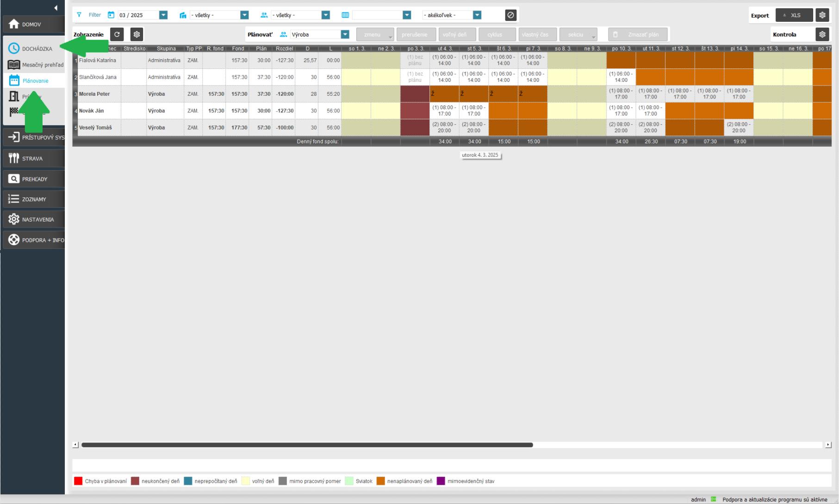Viewport: 839px width, 504px height.
Task: Export the plan with XLS button
Action: click(x=794, y=15)
